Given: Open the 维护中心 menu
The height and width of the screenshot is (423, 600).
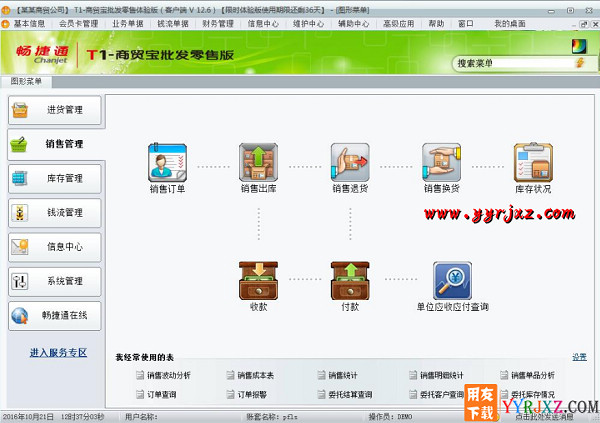Looking at the screenshot, I should pyautogui.click(x=308, y=24).
